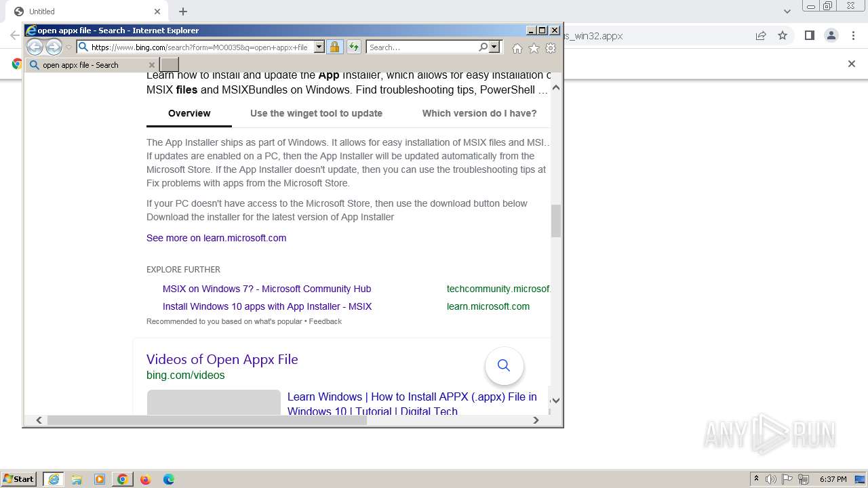Click the horizontal scrollbar thumb
The image size is (868, 488).
207,420
